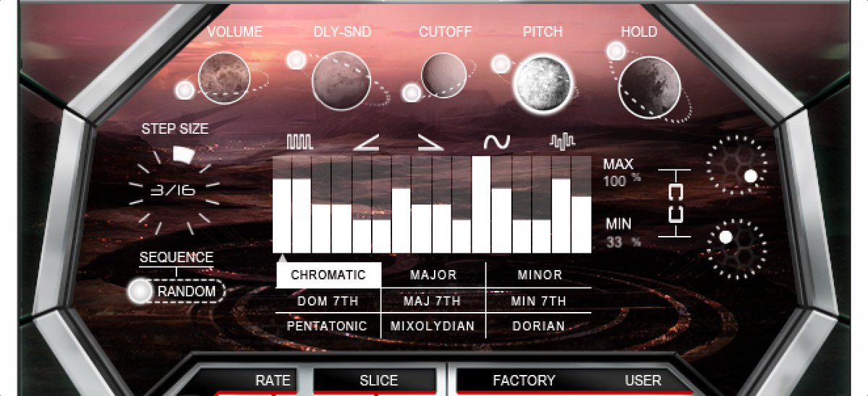
Task: Click the step position marker triangle
Action: coord(282,258)
